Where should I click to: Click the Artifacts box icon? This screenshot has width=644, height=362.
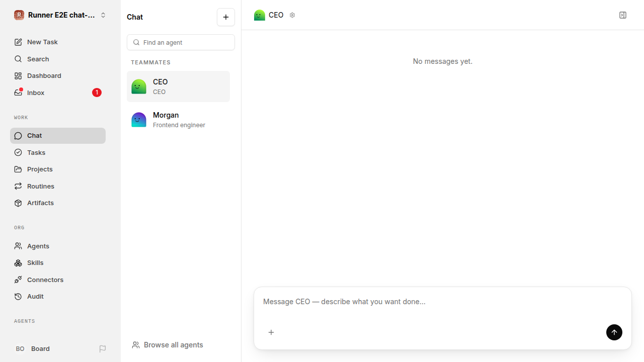18,203
